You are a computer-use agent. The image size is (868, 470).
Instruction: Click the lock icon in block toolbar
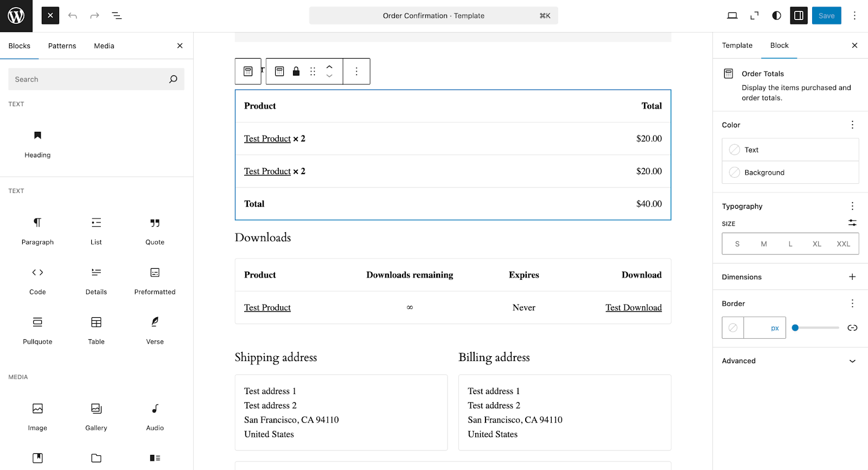pyautogui.click(x=296, y=72)
